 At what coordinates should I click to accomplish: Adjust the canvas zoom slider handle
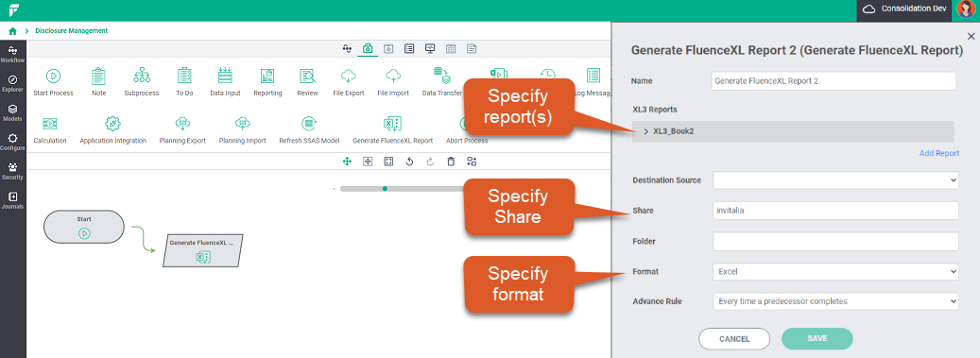(385, 188)
